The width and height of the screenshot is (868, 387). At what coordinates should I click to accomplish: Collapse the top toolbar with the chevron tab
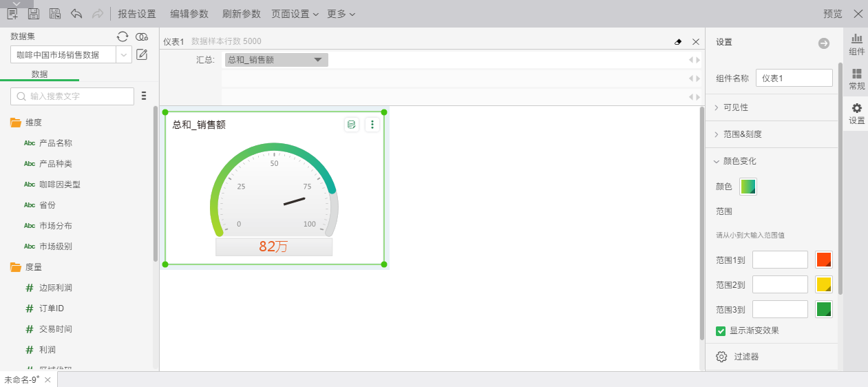tap(17, 3)
